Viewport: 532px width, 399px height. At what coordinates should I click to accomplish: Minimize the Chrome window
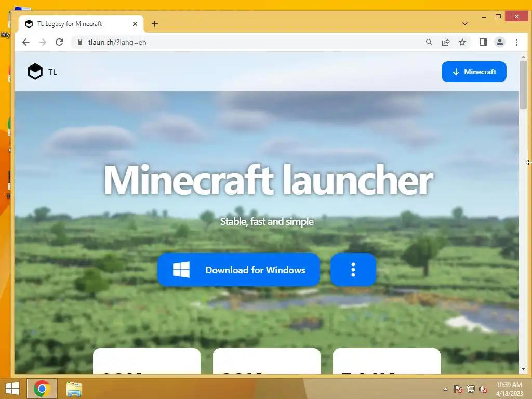[484, 17]
